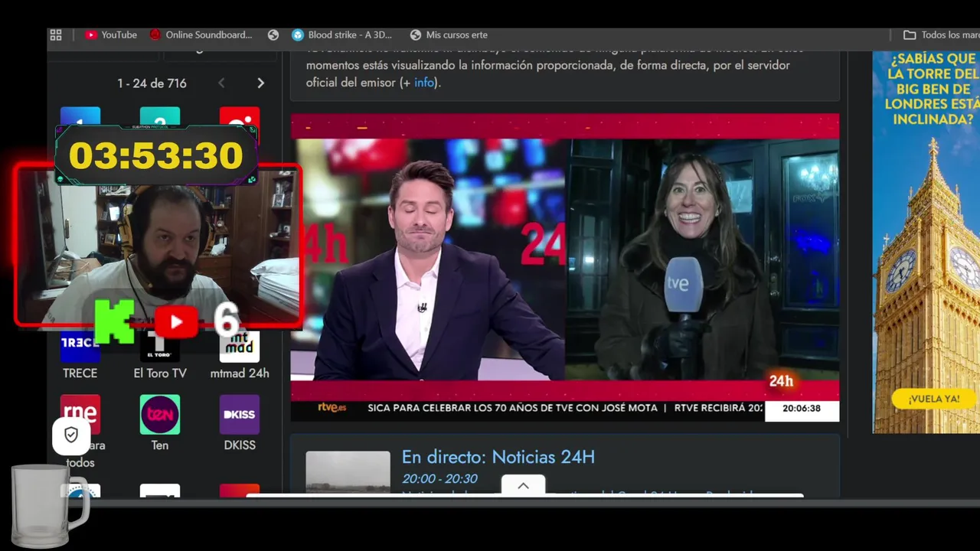Select the DKISS channel icon
Viewport: 980px width, 551px height.
coord(240,415)
